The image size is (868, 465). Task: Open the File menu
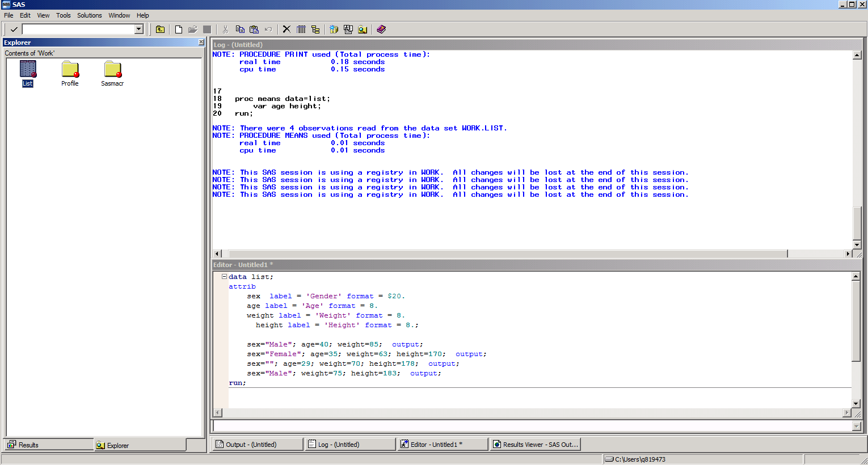[9, 15]
